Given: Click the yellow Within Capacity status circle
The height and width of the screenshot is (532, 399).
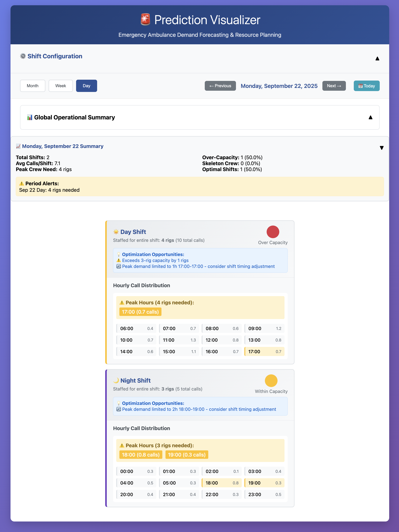Looking at the screenshot, I should [x=271, y=381].
